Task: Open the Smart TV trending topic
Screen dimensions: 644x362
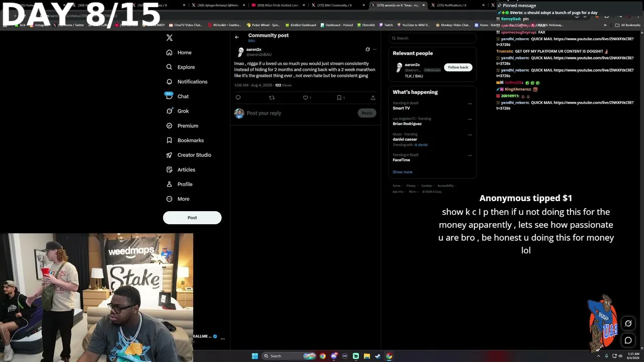Action: tap(401, 108)
